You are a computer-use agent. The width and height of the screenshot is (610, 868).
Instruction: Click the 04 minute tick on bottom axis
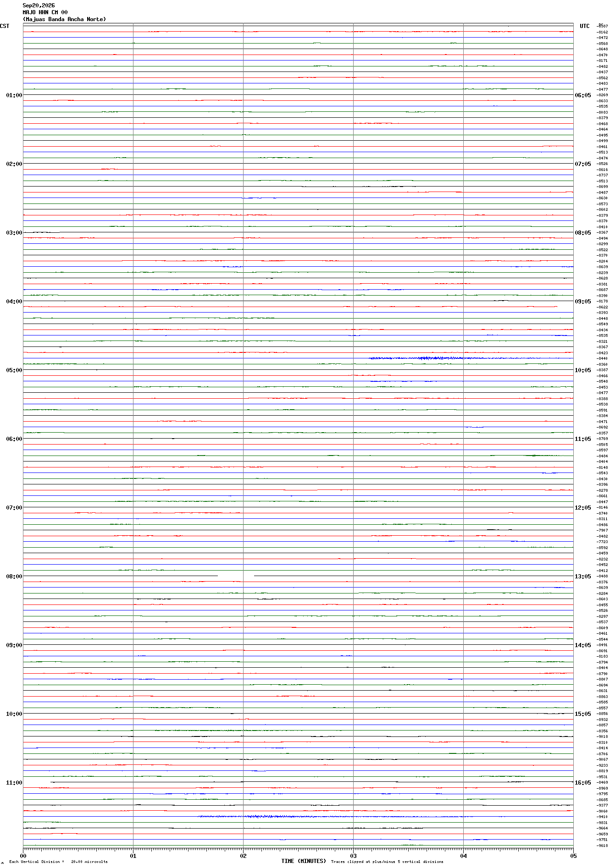[463, 856]
